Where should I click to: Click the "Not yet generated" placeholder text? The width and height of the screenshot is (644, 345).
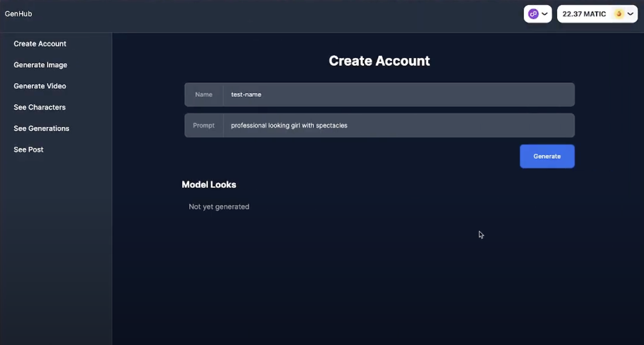click(x=219, y=206)
